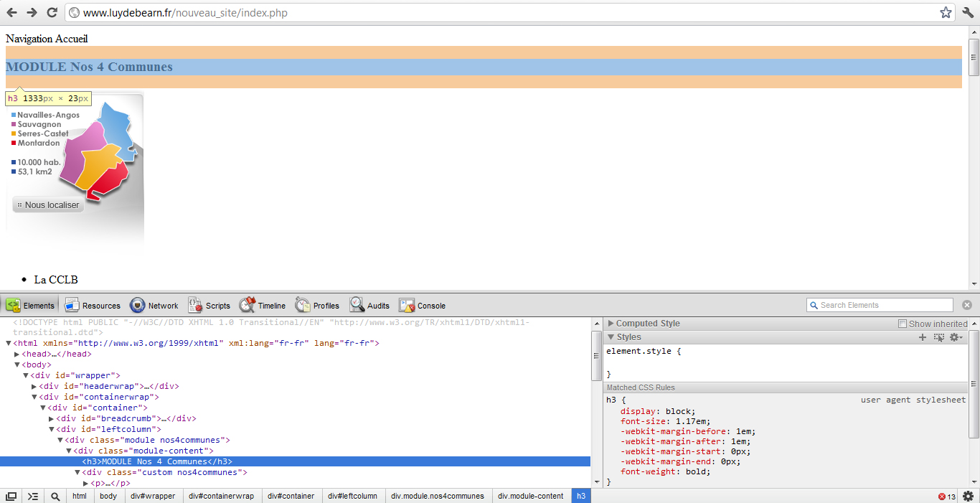Open DevTools settings gear icon
Viewport: 980px width, 503px height.
click(x=968, y=496)
